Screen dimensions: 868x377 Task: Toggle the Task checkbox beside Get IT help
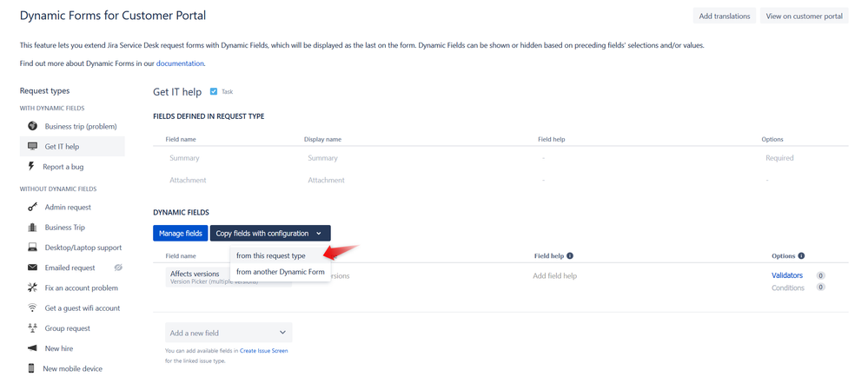(x=214, y=91)
